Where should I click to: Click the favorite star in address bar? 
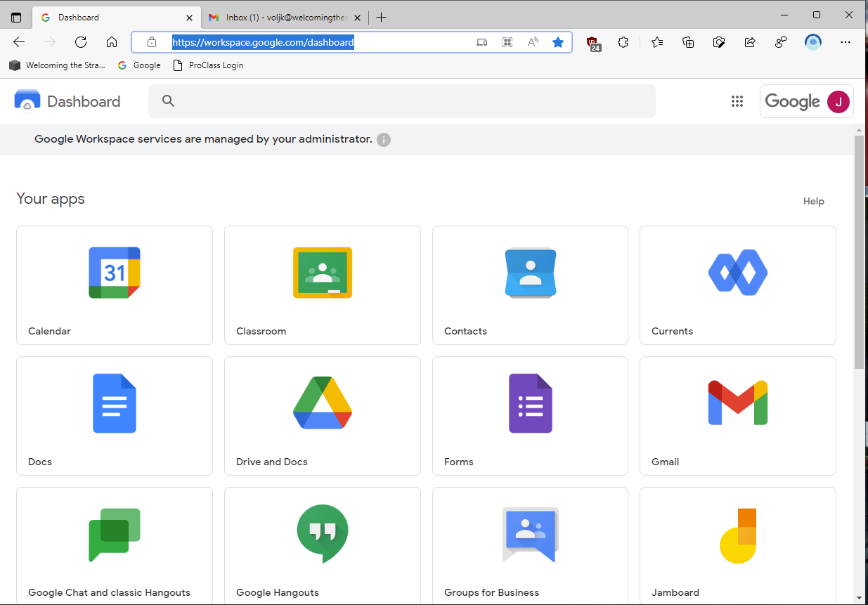[558, 42]
